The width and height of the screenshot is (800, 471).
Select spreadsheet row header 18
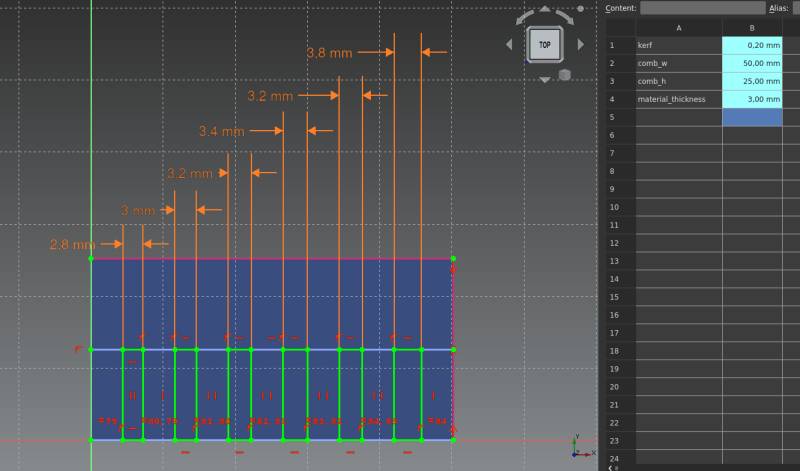click(x=620, y=351)
